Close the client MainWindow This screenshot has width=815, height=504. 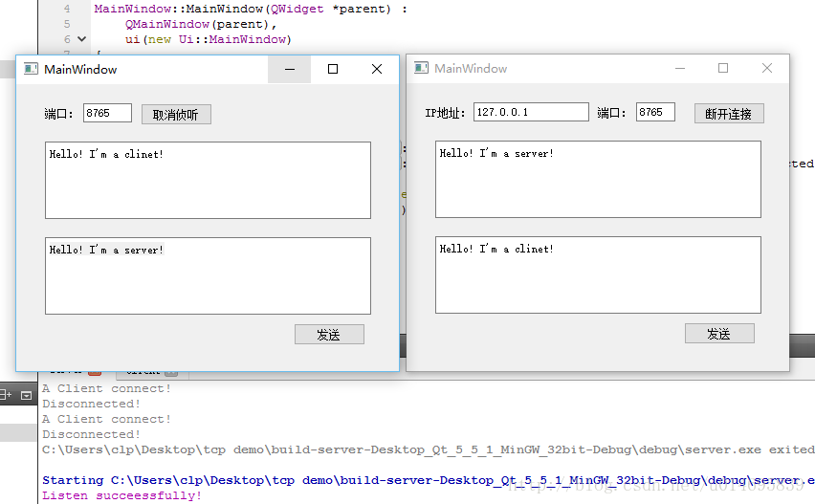pos(767,69)
